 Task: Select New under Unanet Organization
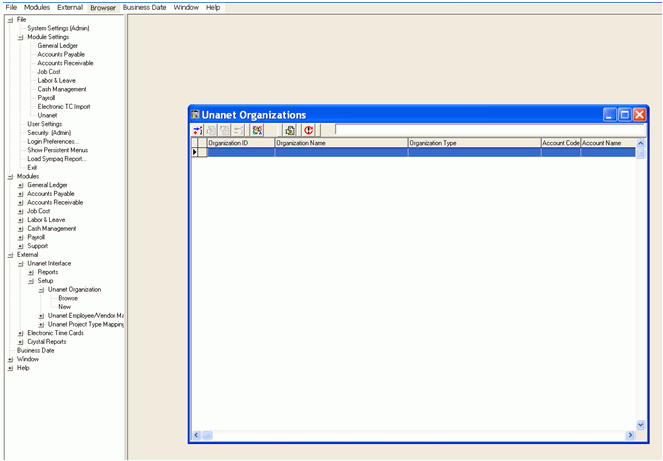64,307
